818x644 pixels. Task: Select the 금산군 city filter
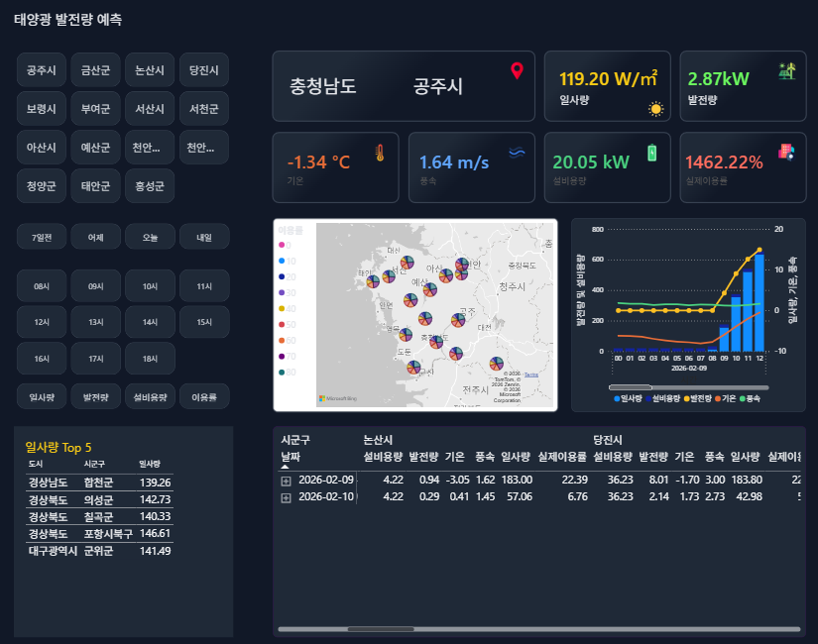(95, 70)
